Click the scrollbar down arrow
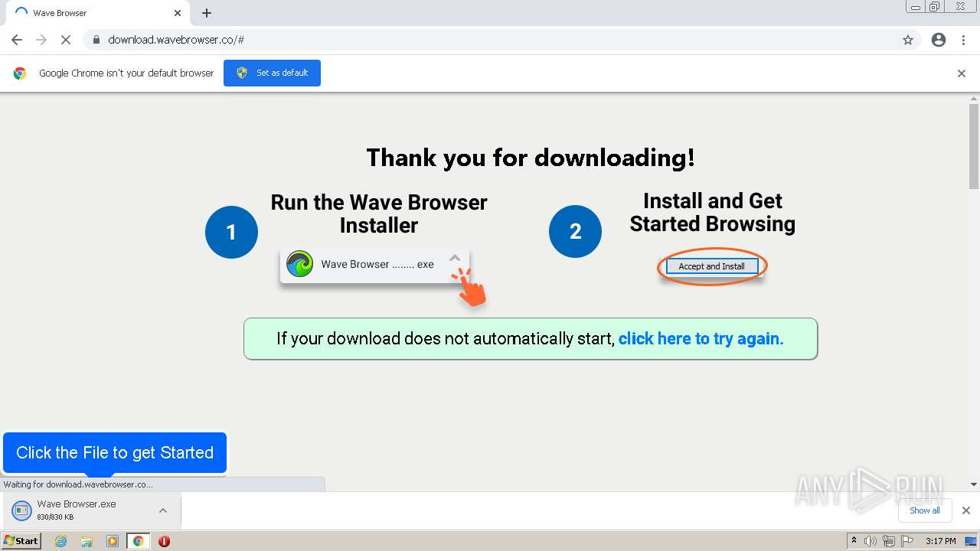This screenshot has height=551, width=980. [974, 484]
